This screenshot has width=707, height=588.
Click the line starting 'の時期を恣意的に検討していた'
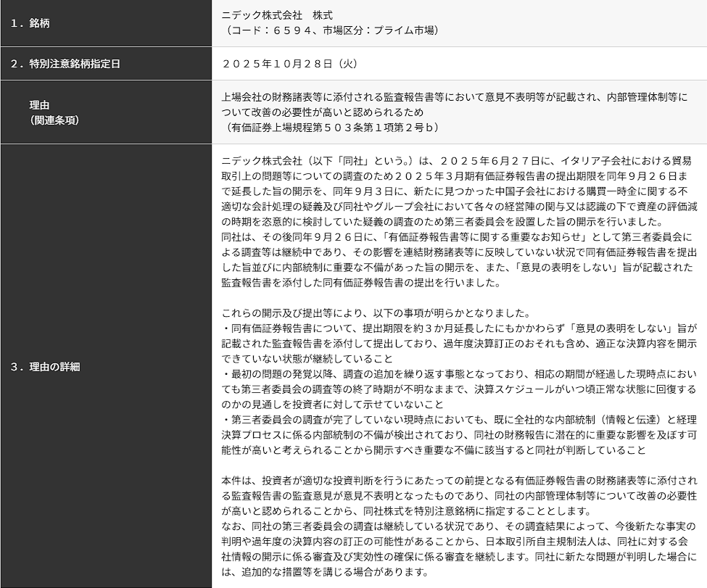point(442,222)
